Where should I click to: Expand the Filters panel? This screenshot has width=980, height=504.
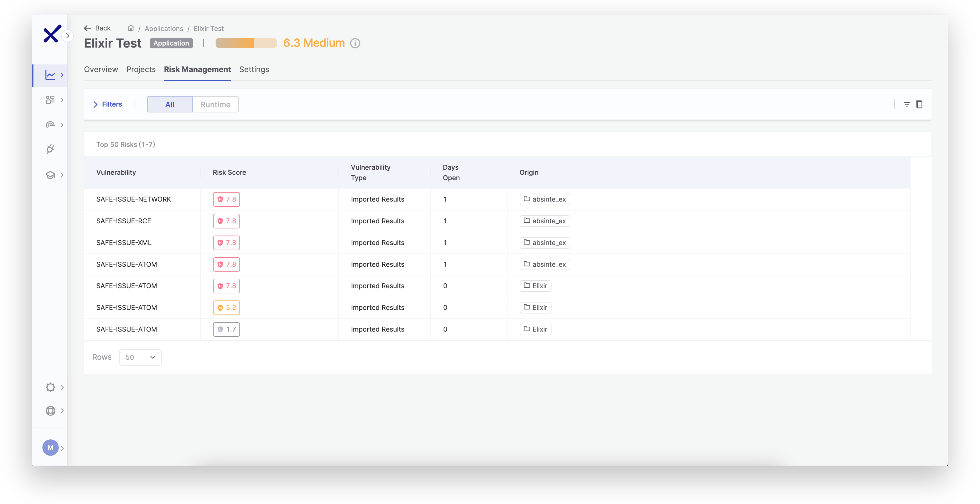108,104
